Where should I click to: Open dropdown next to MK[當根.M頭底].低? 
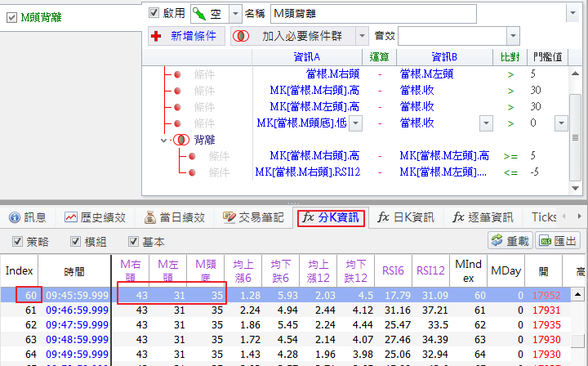[355, 123]
